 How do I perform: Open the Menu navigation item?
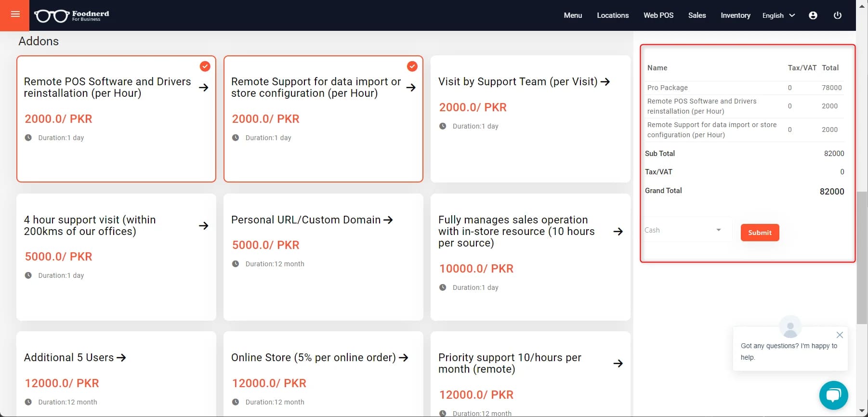[x=573, y=15]
